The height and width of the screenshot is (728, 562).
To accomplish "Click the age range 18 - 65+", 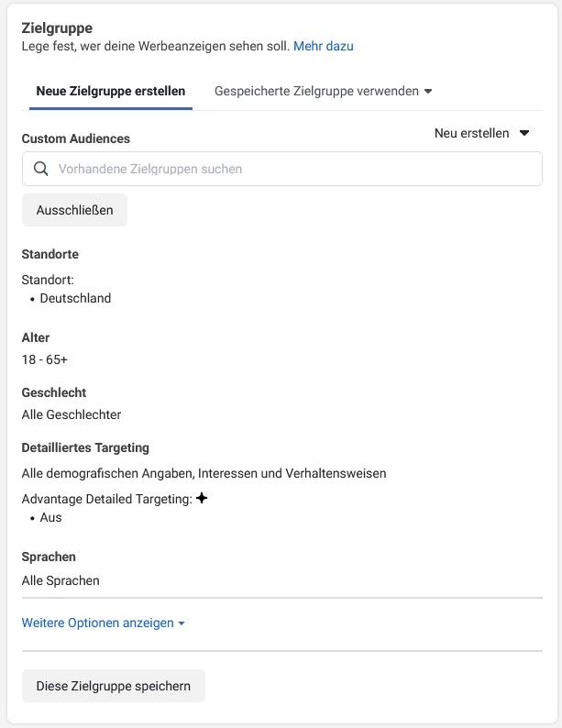I will [x=45, y=359].
